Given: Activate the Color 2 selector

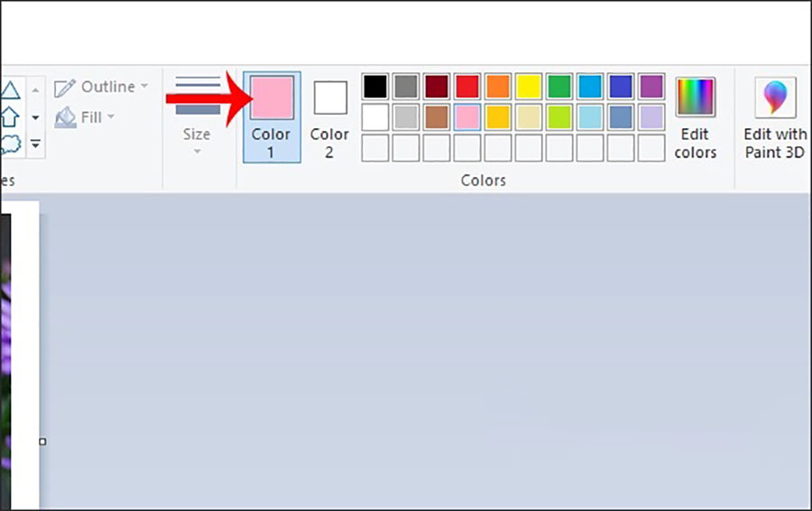Looking at the screenshot, I should coord(329,117).
